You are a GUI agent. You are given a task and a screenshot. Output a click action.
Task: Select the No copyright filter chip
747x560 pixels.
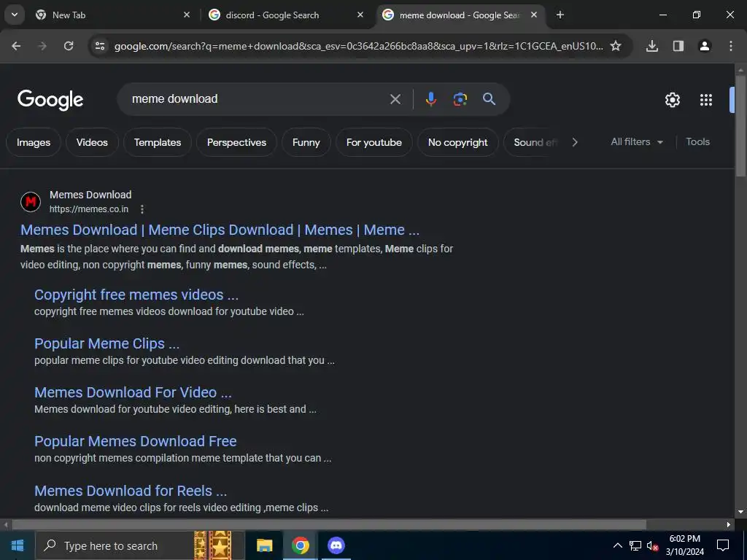point(458,142)
